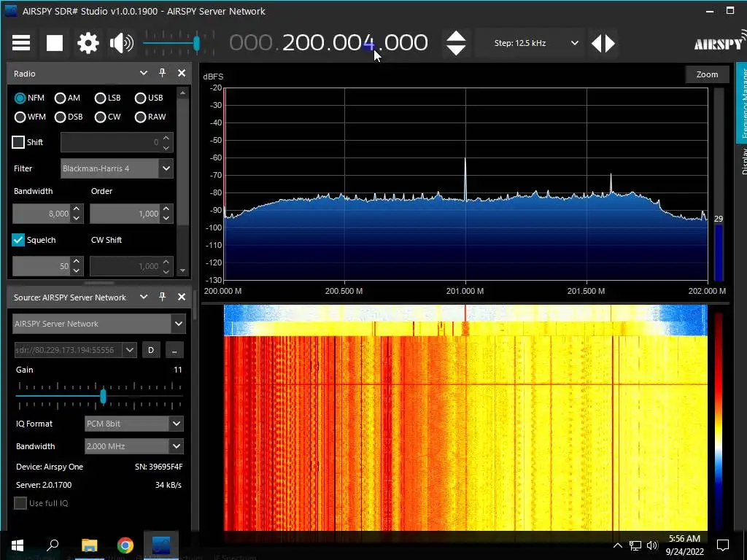Pin the Source AIRSPY Server Network panel
The height and width of the screenshot is (560, 747).
(x=162, y=297)
